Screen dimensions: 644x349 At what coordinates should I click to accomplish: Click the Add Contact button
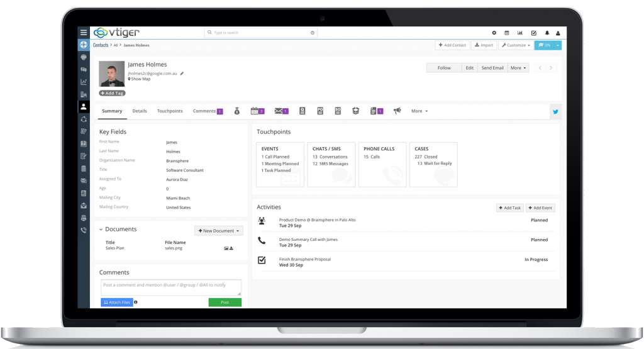click(x=452, y=45)
